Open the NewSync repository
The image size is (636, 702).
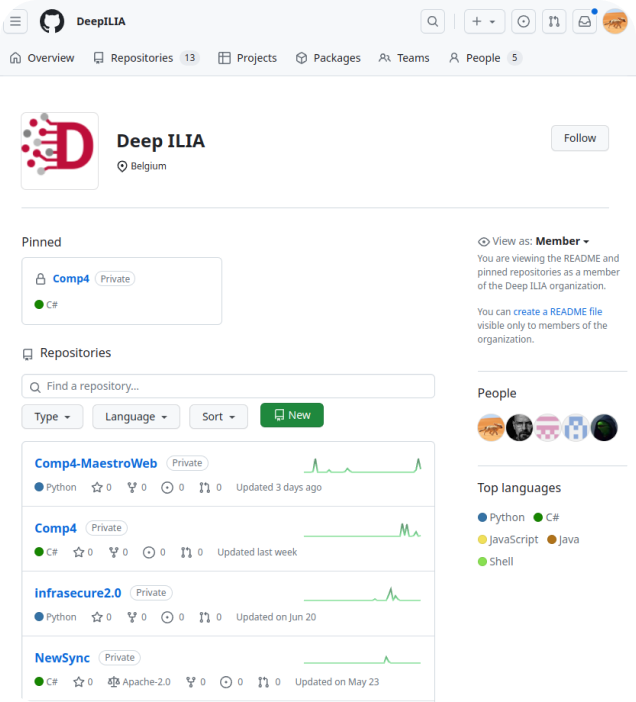[62, 658]
